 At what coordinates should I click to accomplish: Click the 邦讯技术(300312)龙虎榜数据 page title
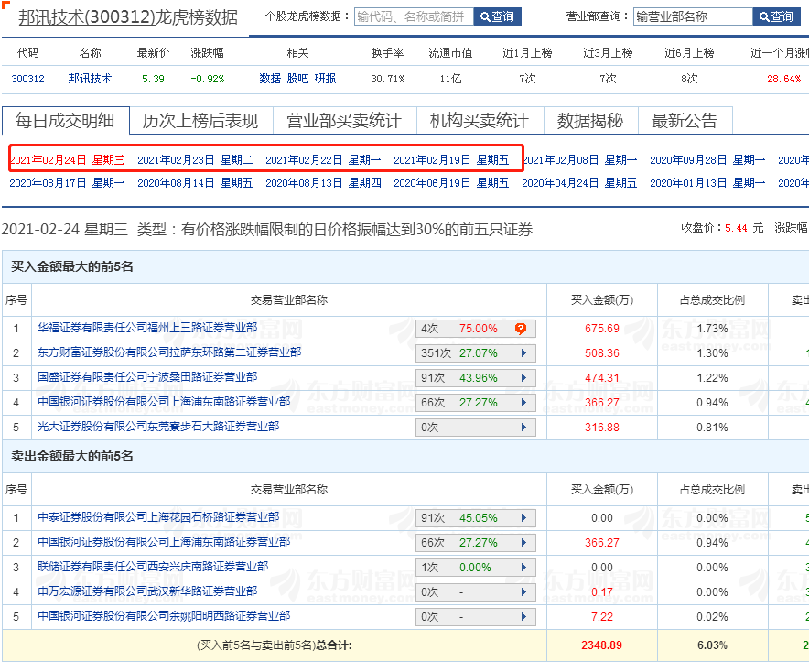coord(128,17)
